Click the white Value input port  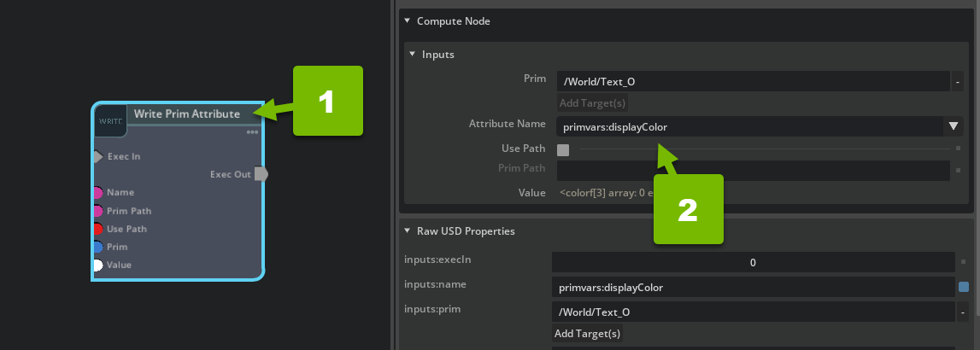[x=97, y=265]
